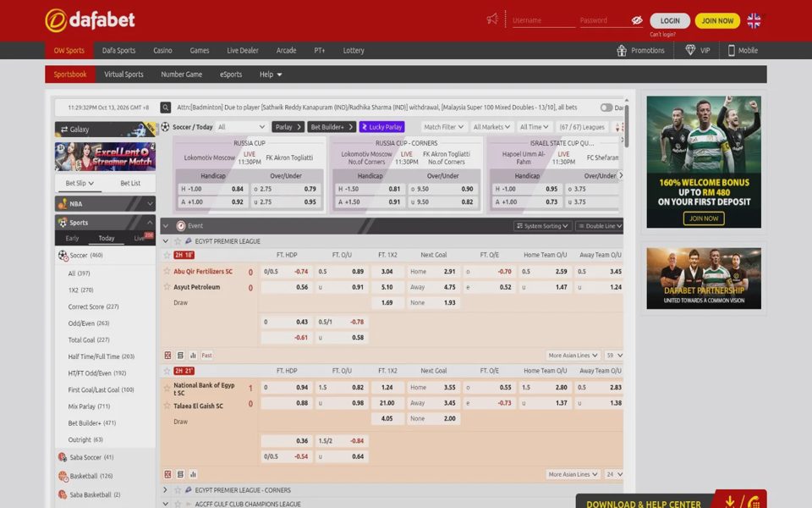Toggle the Dark mode switch
This screenshot has width=812, height=508.
[606, 108]
